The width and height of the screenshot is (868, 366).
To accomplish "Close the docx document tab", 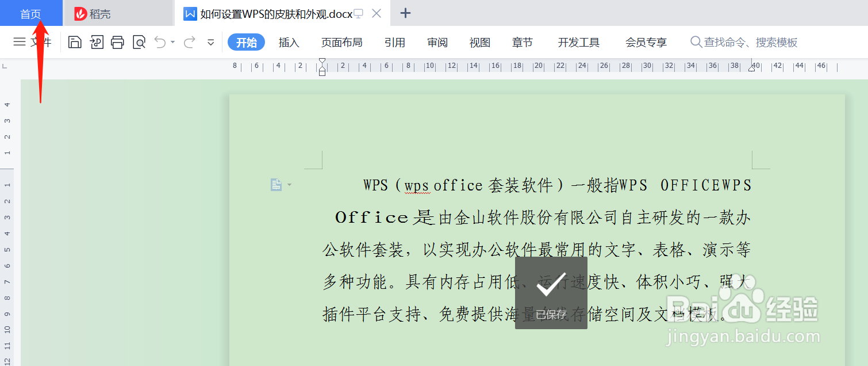I will (x=377, y=13).
